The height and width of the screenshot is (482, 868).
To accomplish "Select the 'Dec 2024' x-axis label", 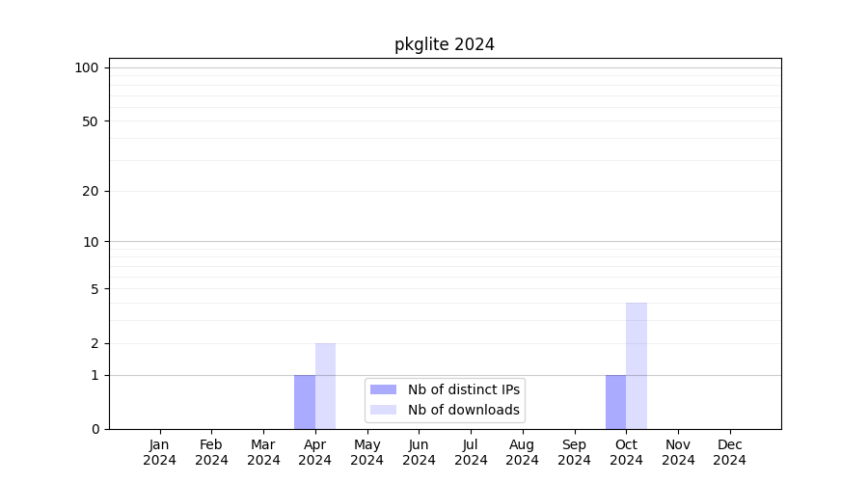I will coord(730,452).
